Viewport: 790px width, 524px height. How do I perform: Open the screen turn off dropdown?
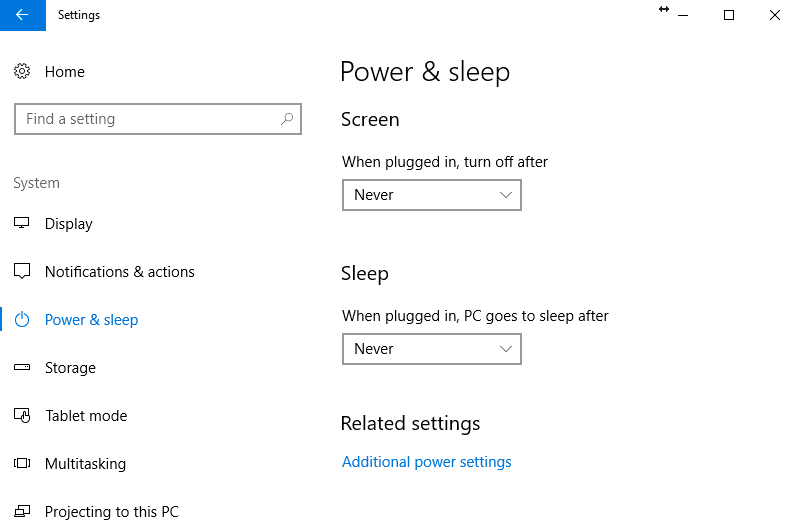tap(431, 195)
